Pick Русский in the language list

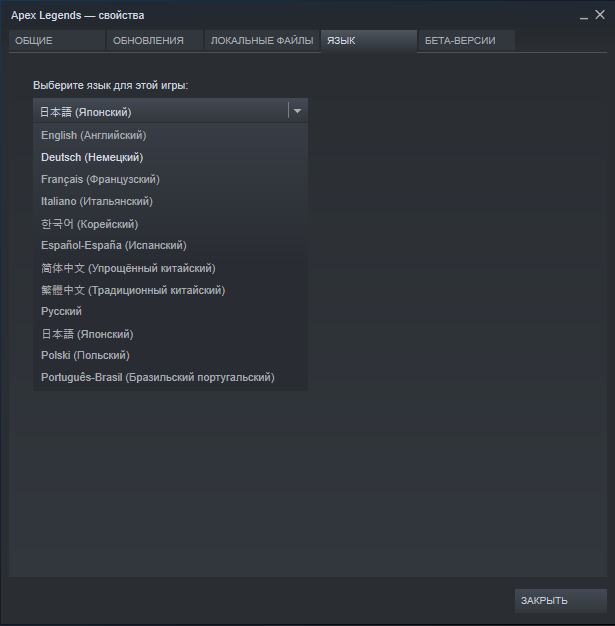point(170,311)
